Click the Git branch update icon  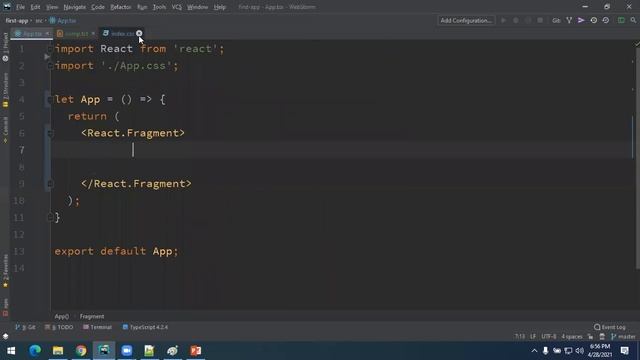569,20
